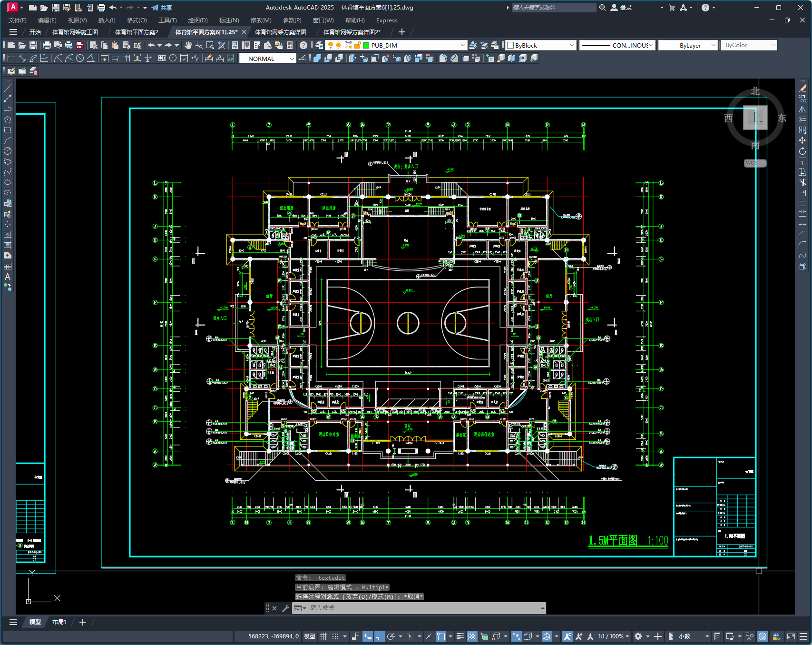Click the Move tool in right toolbar
Viewport: 812px width, 645px height.
[802, 140]
